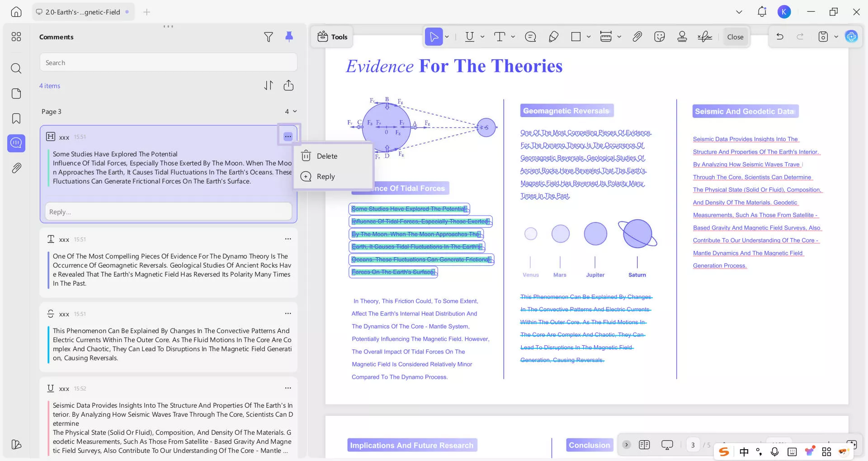Expand save options arrow
Screen dimensions: 868x461
tap(836, 37)
